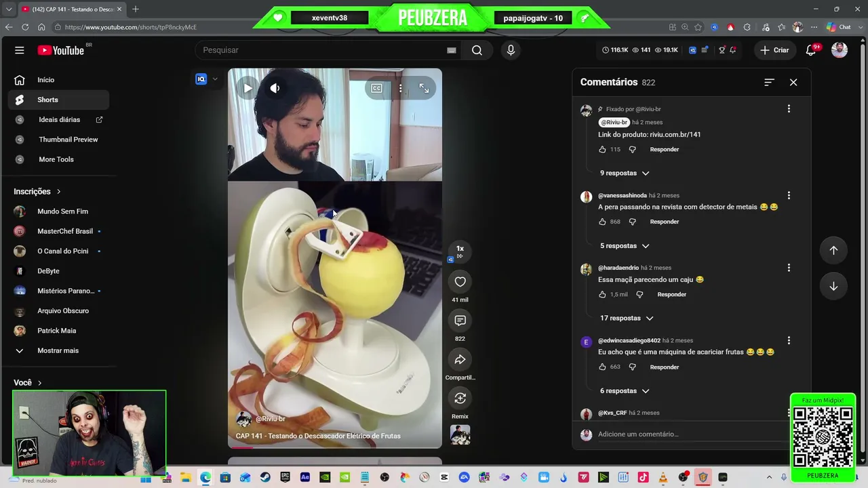Open the YouTube hamburger guide menu
Screen dimensions: 868x488
pyautogui.click(x=20, y=50)
